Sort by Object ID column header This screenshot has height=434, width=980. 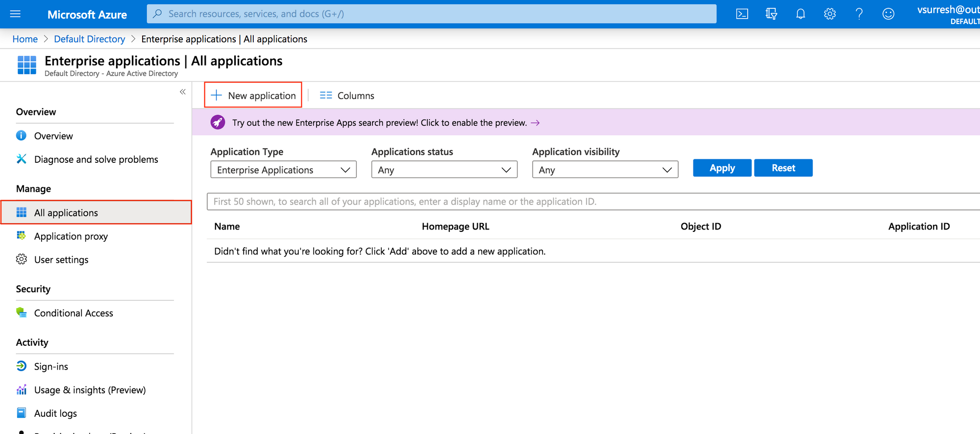point(701,226)
